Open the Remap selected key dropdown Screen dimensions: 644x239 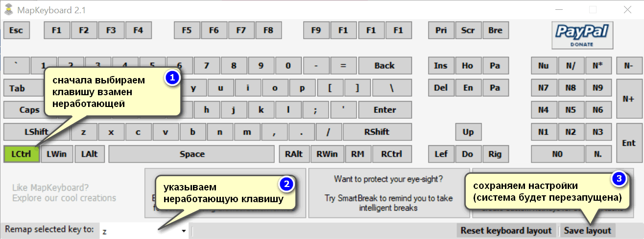coord(184,231)
